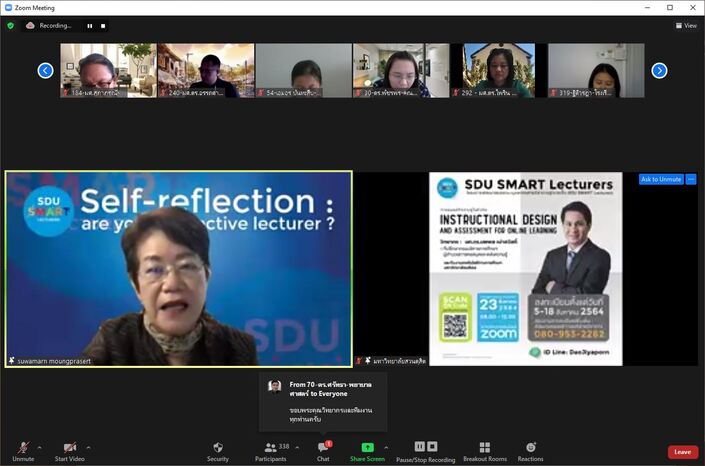Select participant 319 video thumbnail

tap(596, 70)
